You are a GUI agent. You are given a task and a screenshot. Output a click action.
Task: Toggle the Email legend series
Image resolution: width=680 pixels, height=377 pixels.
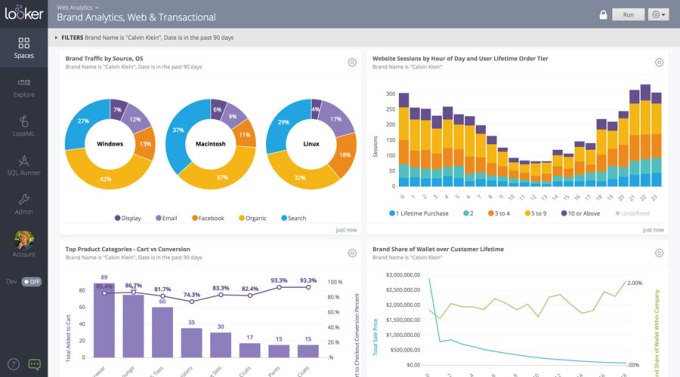point(167,218)
